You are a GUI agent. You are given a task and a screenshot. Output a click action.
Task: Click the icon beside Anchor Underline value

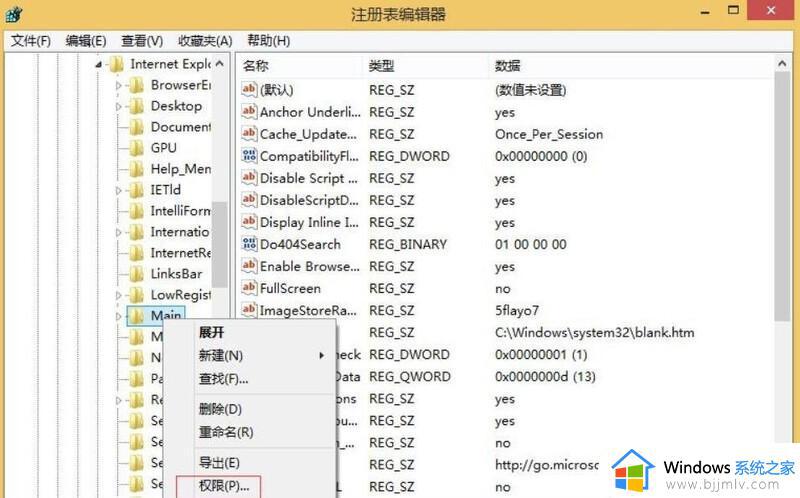coord(249,112)
